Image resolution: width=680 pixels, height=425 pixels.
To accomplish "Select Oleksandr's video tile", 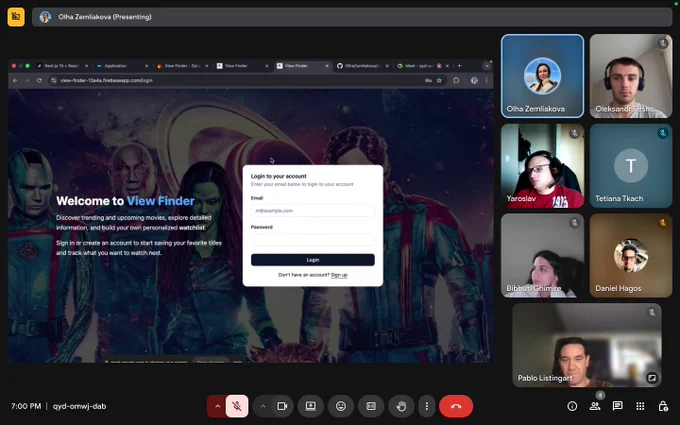I will pyautogui.click(x=631, y=76).
